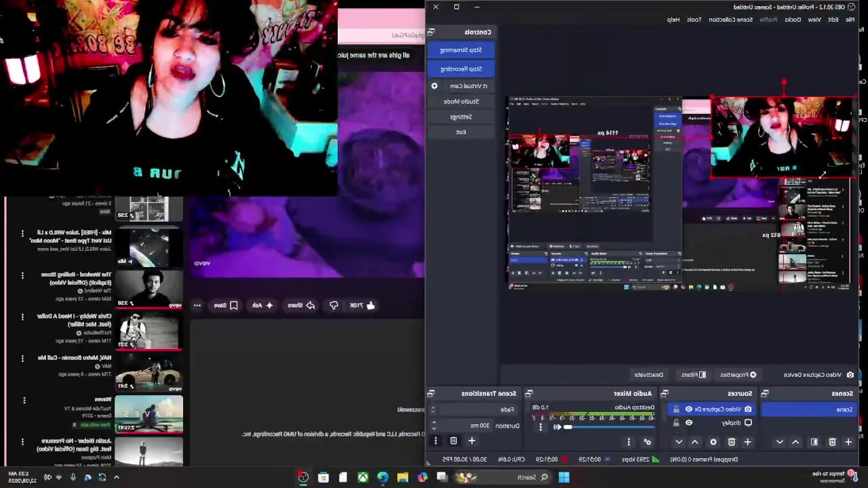Open Desktop Audio three-dot options menu
This screenshot has height=488, width=868.
click(x=540, y=427)
